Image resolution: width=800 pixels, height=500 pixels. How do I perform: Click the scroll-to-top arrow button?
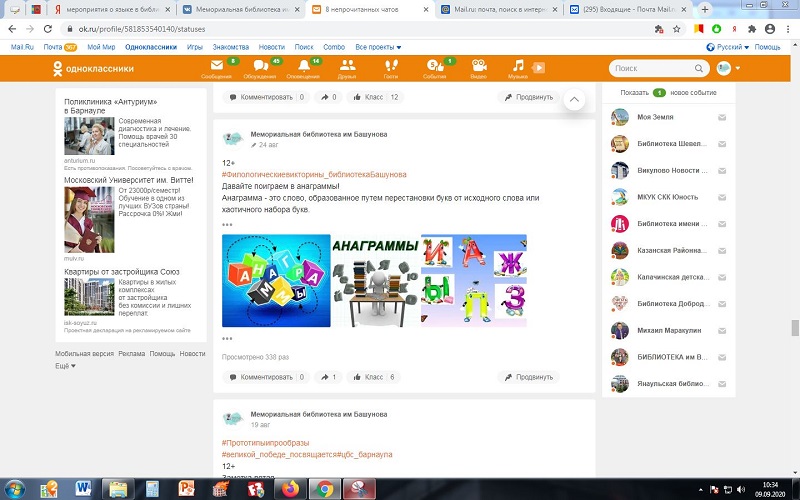(574, 99)
